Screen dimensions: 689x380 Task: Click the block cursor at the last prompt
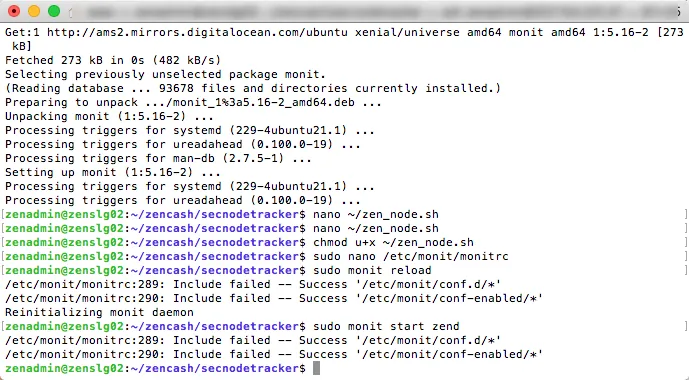[316, 369]
